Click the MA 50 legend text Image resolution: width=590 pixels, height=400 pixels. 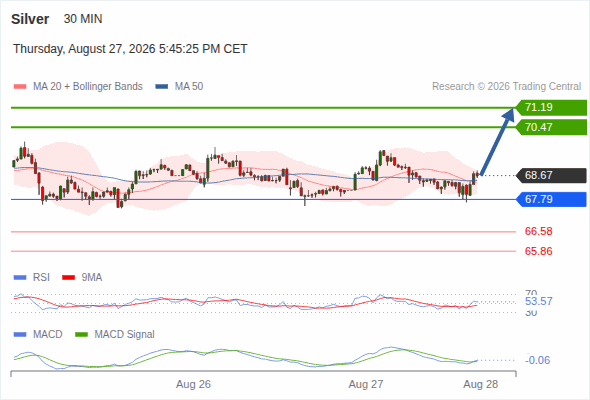click(x=189, y=87)
